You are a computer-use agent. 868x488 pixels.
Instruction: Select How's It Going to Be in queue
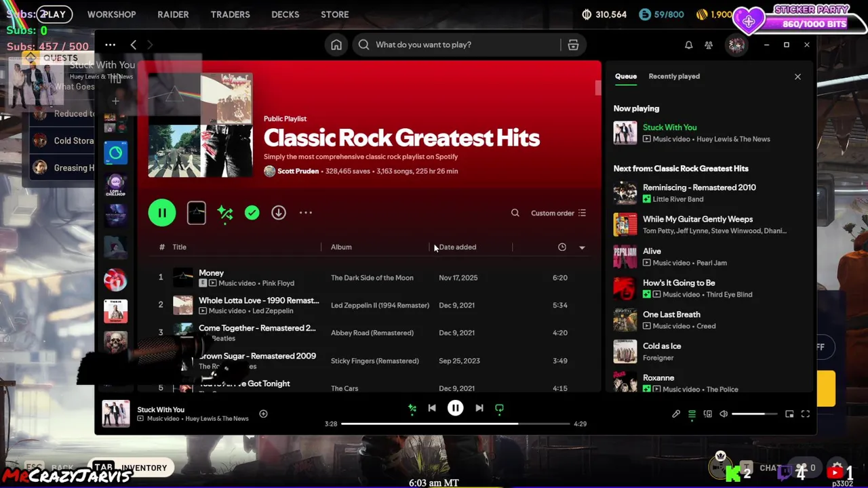pyautogui.click(x=709, y=288)
